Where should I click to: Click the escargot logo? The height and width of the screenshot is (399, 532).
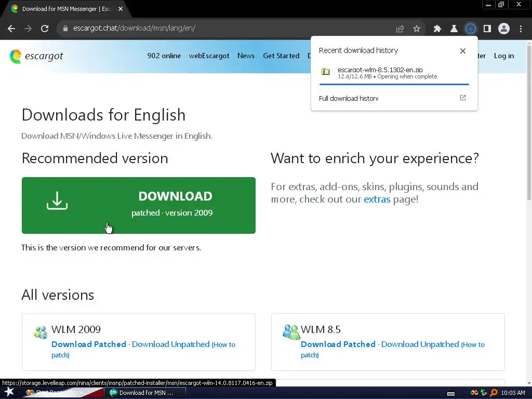(x=36, y=56)
